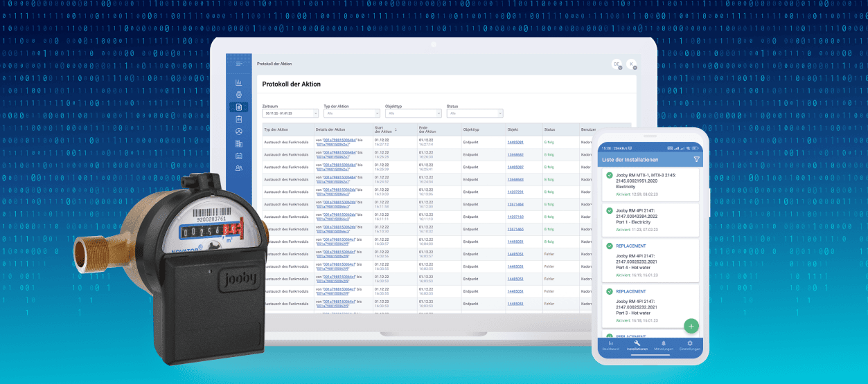Switch to the Mitteilungen tab on phone
Viewport: 868px width, 384px height.
663,345
